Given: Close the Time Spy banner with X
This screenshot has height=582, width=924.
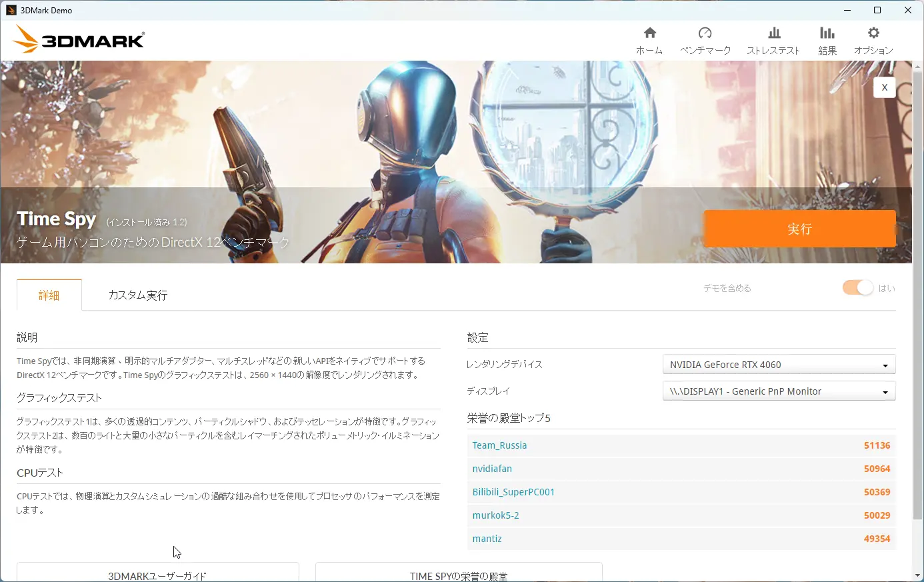Looking at the screenshot, I should coord(884,87).
